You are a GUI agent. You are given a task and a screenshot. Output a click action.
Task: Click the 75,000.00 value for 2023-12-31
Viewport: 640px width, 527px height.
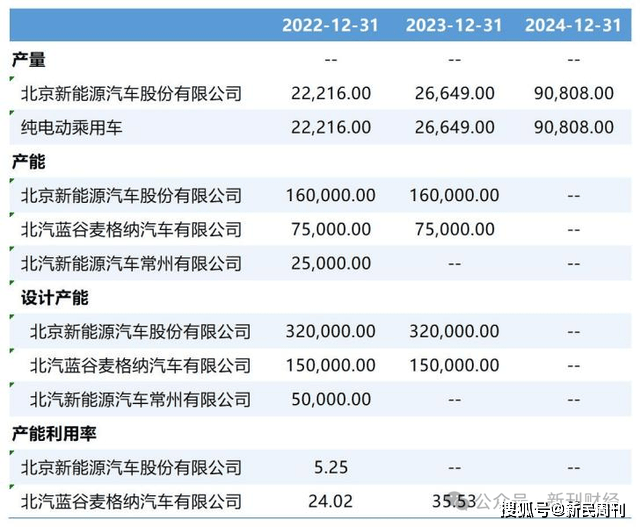tap(455, 229)
